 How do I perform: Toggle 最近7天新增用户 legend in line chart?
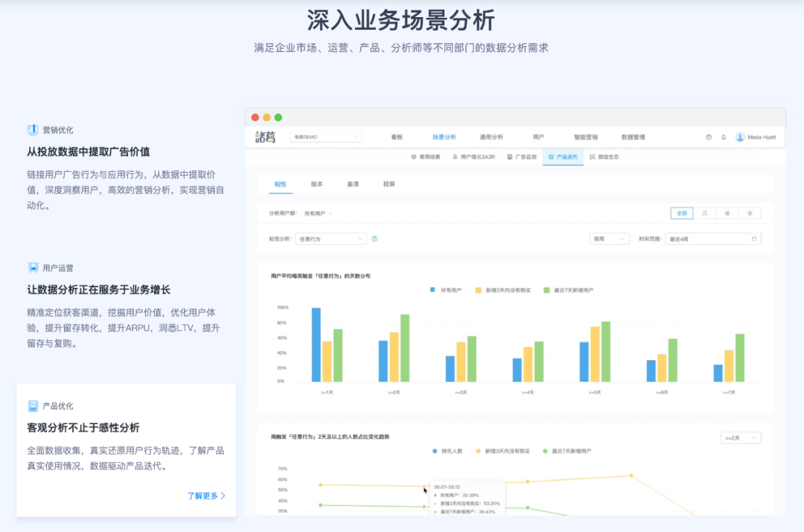(x=567, y=451)
